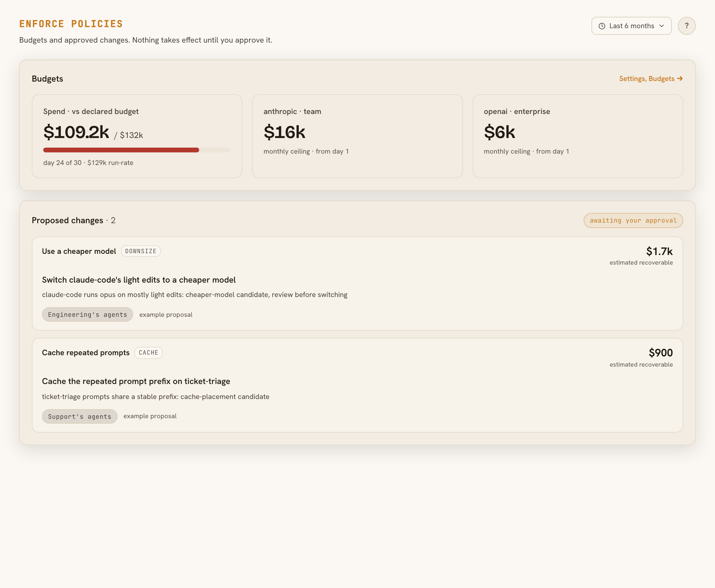Click the ENFORCE POLICIES page title
The width and height of the screenshot is (715, 588).
(71, 24)
